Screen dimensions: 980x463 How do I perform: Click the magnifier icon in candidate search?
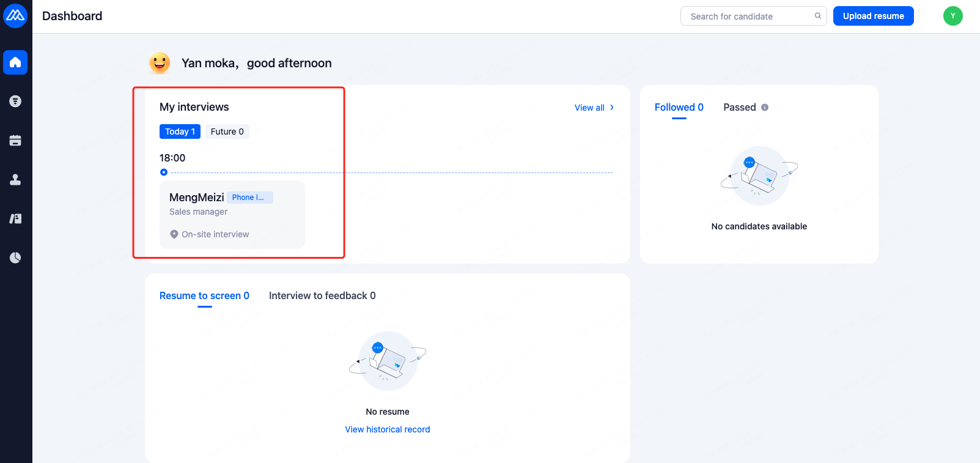(818, 16)
